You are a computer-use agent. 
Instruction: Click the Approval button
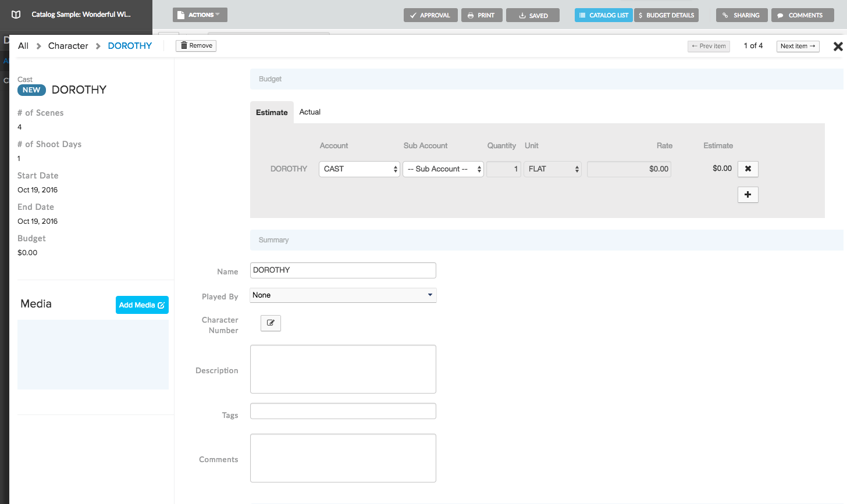[430, 15]
